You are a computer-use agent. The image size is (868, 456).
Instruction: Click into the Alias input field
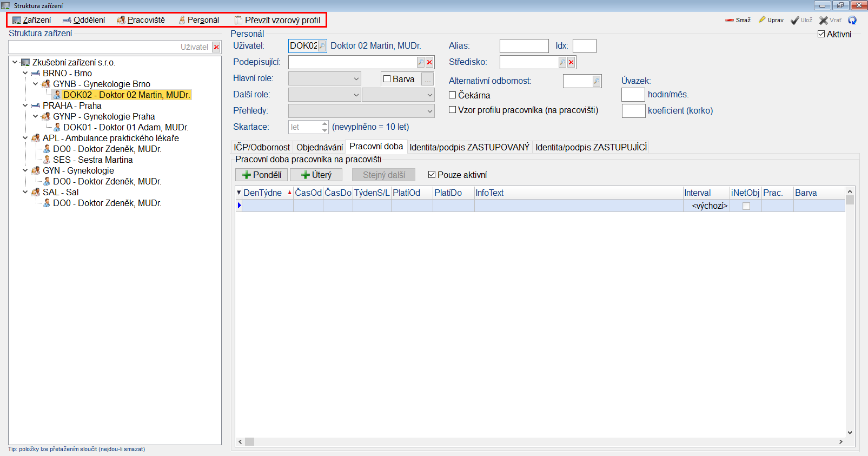524,46
